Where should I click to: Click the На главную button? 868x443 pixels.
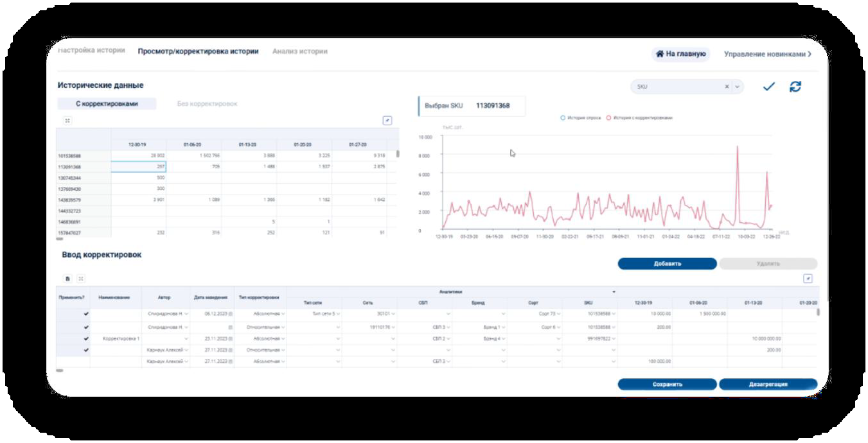(x=680, y=54)
